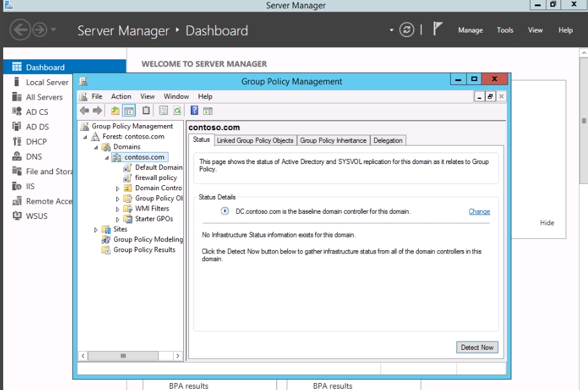The width and height of the screenshot is (588, 390).
Task: Open the Action menu
Action: (x=121, y=96)
